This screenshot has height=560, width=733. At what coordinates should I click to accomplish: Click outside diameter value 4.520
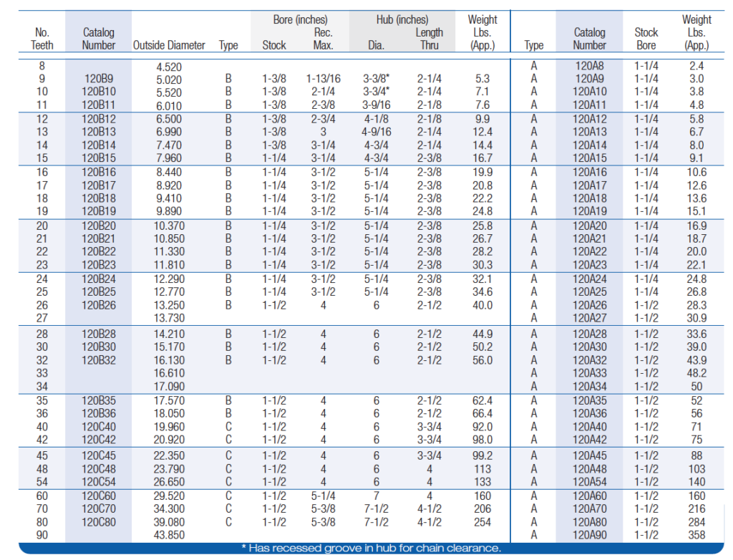coord(169,67)
